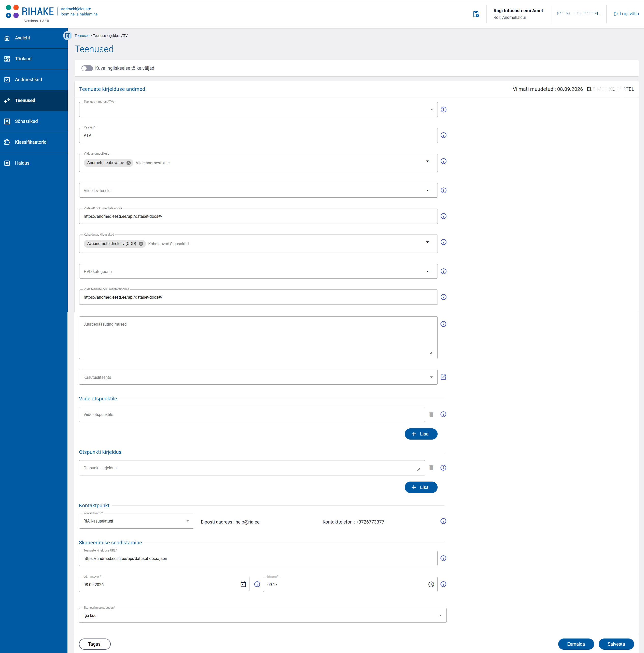Screen dimensions: 644x653
Task: Click the Salvesta button
Action: 616,644
